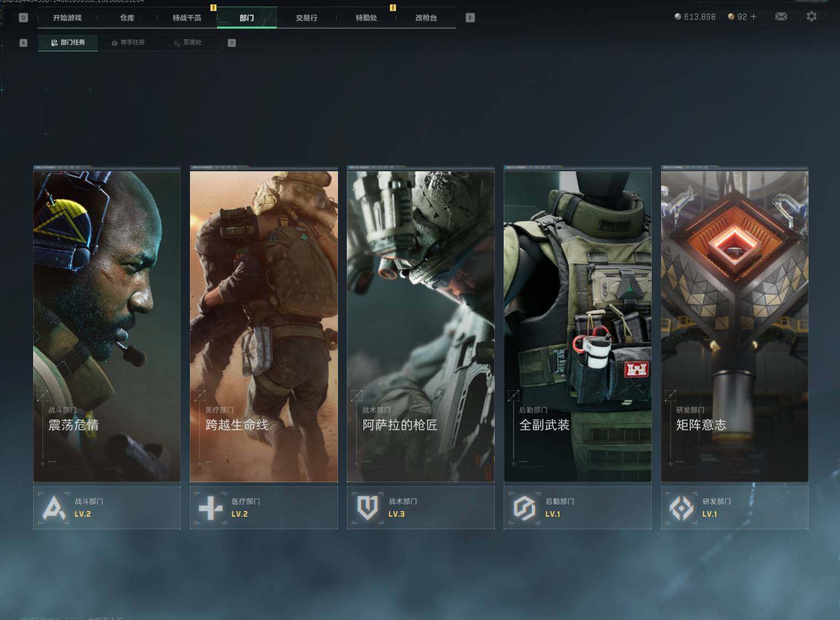Image resolution: width=840 pixels, height=620 pixels.
Task: Open the mail envelope icon
Action: 781,17
